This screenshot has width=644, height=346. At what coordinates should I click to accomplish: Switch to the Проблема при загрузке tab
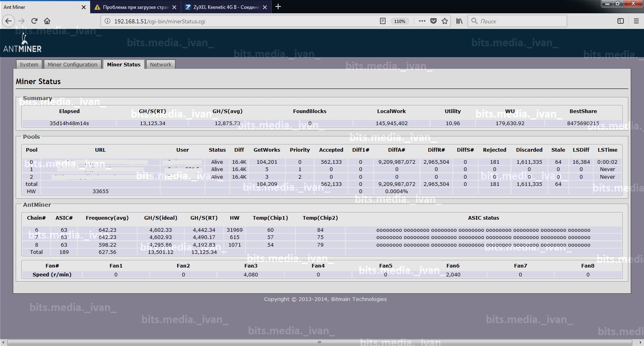136,7
